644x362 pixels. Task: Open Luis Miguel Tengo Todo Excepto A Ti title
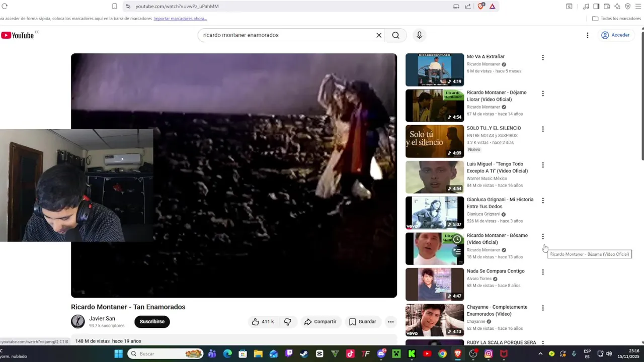point(497,167)
